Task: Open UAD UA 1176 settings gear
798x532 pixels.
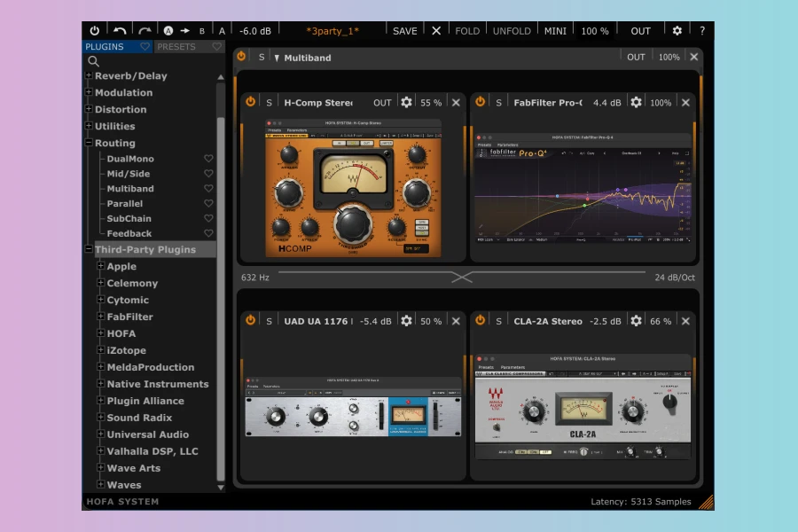Action: [x=406, y=320]
